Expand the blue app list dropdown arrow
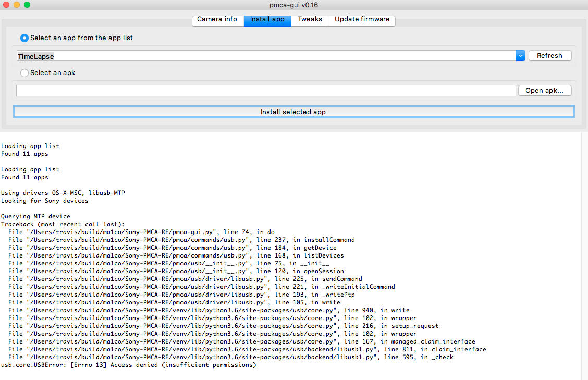 pyautogui.click(x=521, y=55)
